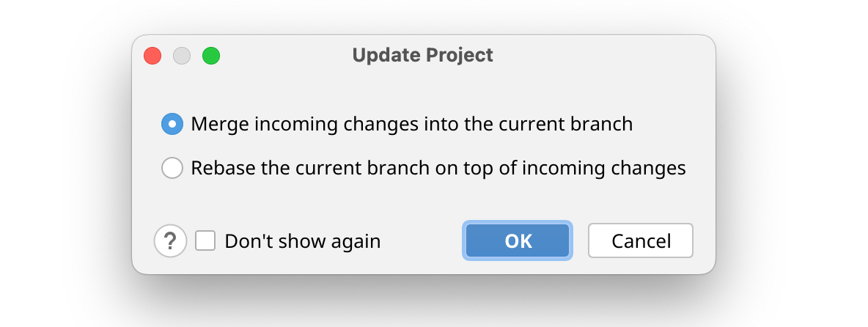
Task: Dismiss the dialog using Cancel
Action: [x=641, y=240]
